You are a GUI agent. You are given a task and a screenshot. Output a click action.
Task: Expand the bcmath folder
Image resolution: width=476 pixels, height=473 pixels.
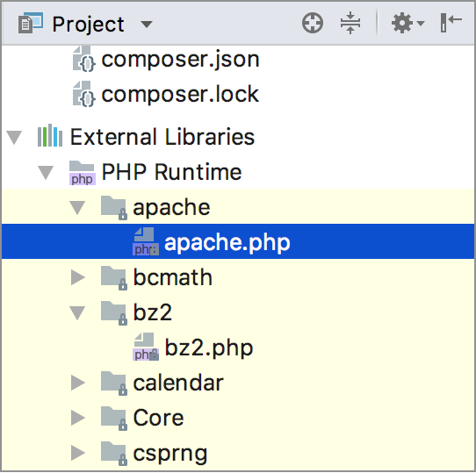click(x=78, y=277)
